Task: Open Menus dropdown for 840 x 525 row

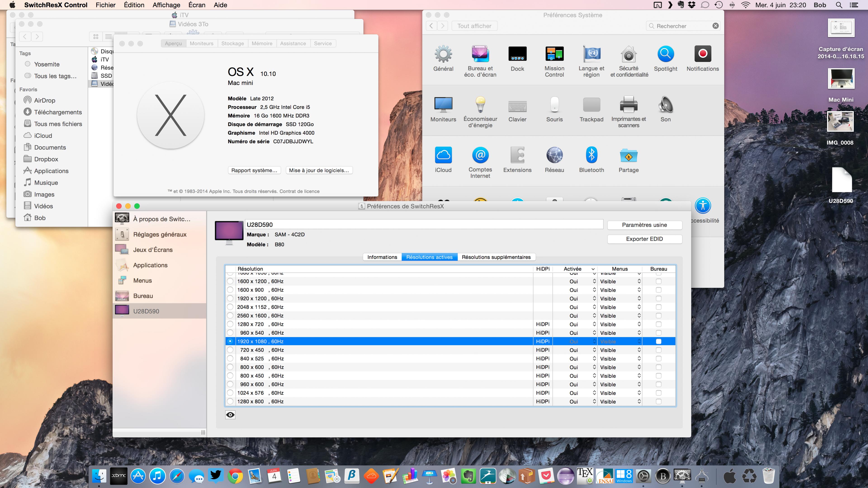Action: (620, 359)
